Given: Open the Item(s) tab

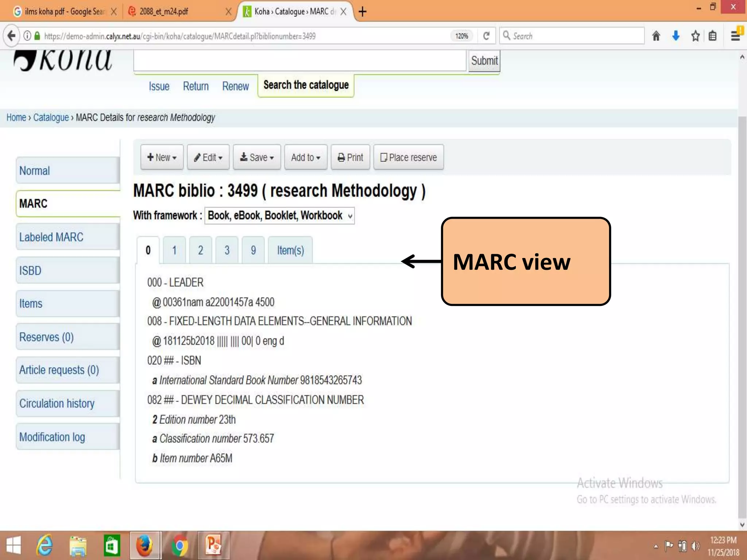Looking at the screenshot, I should [x=290, y=250].
